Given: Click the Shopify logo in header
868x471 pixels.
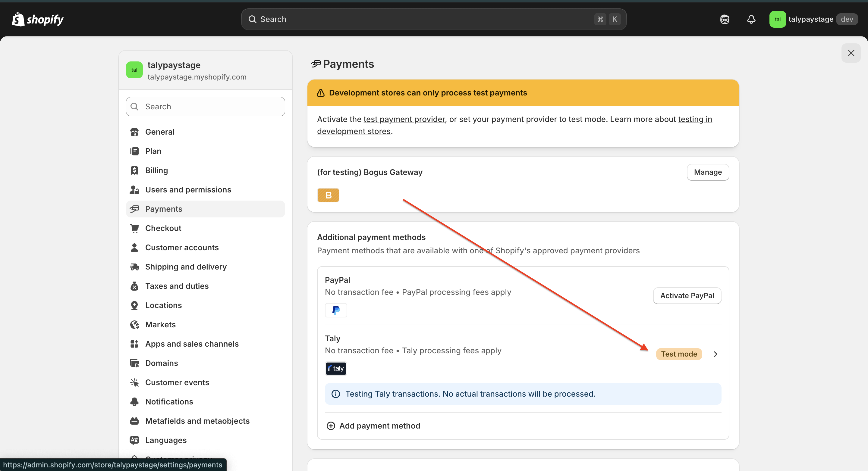Looking at the screenshot, I should 38,20.
